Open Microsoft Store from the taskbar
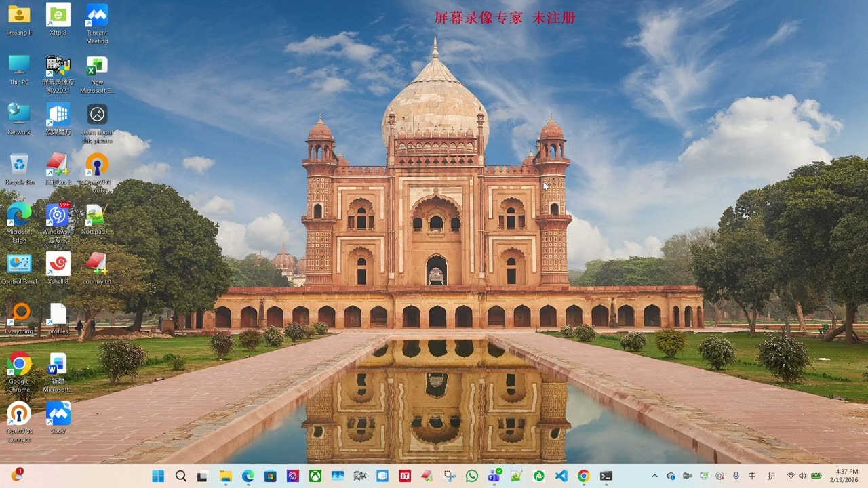This screenshot has height=488, width=868. [270, 476]
